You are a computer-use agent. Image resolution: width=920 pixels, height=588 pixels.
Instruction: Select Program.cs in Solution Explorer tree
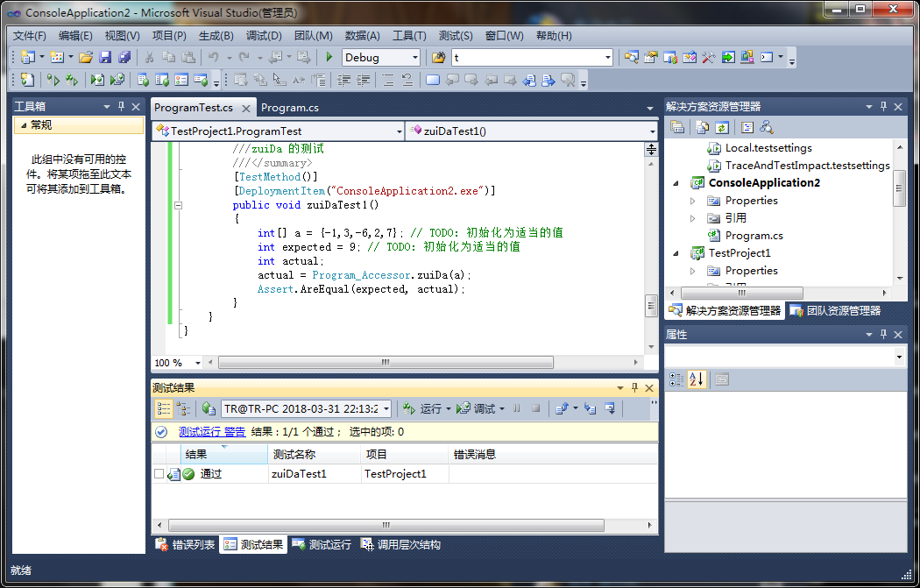[754, 236]
